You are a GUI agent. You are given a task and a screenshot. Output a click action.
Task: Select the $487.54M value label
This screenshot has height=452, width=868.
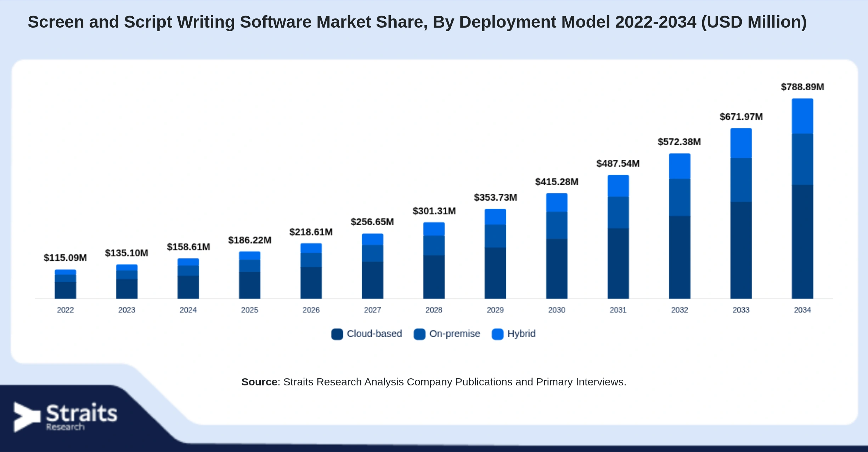click(x=618, y=163)
